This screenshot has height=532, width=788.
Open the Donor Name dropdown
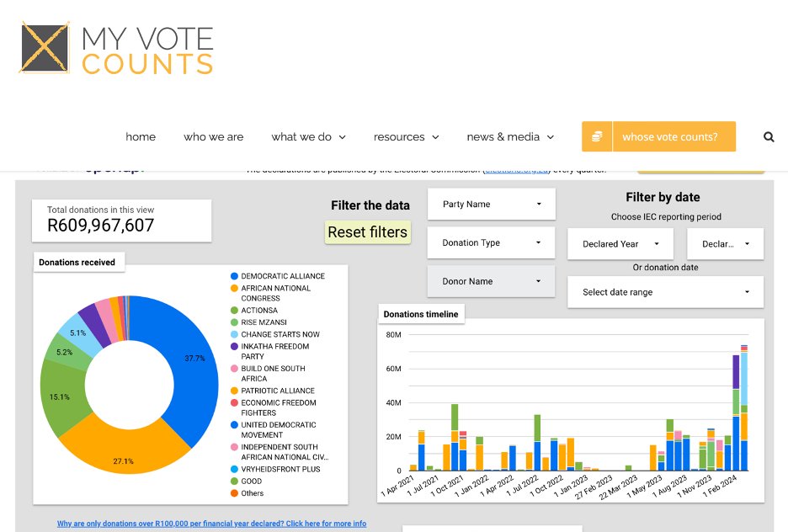[492, 281]
